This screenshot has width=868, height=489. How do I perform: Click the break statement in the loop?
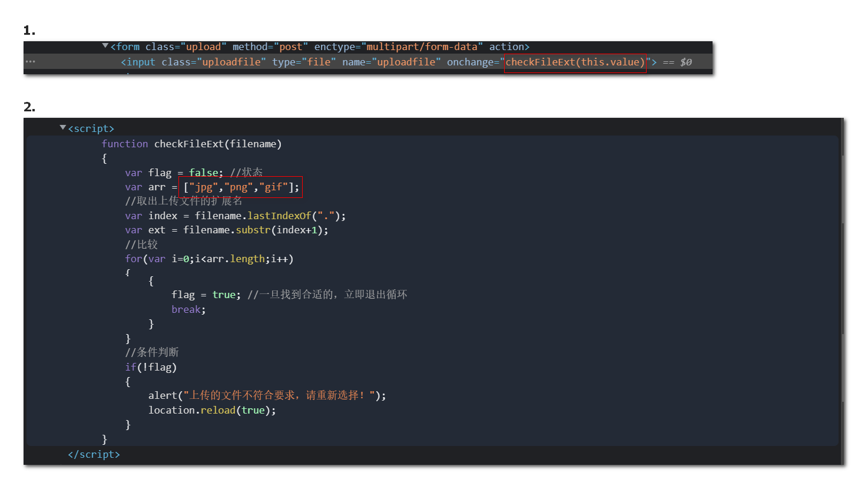pyautogui.click(x=188, y=310)
